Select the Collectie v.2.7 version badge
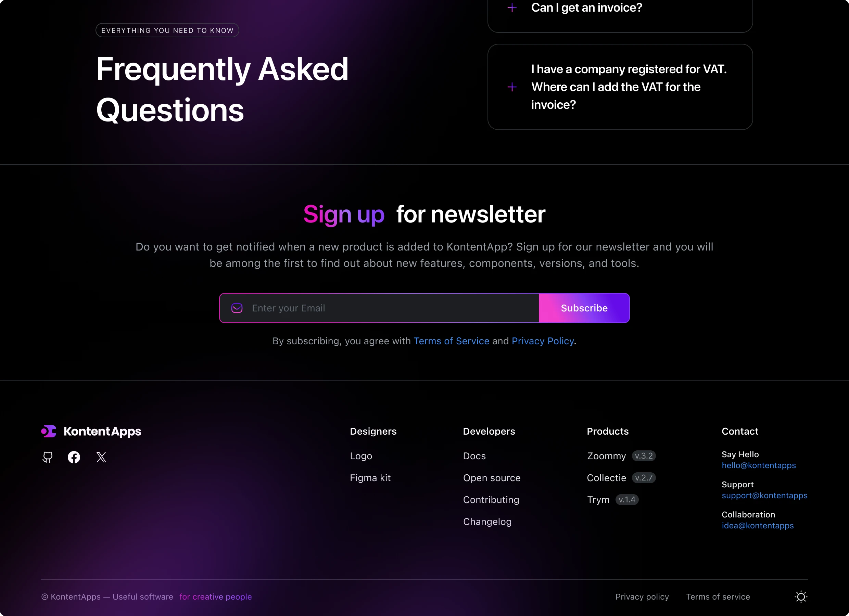The width and height of the screenshot is (849, 616). [x=644, y=478]
